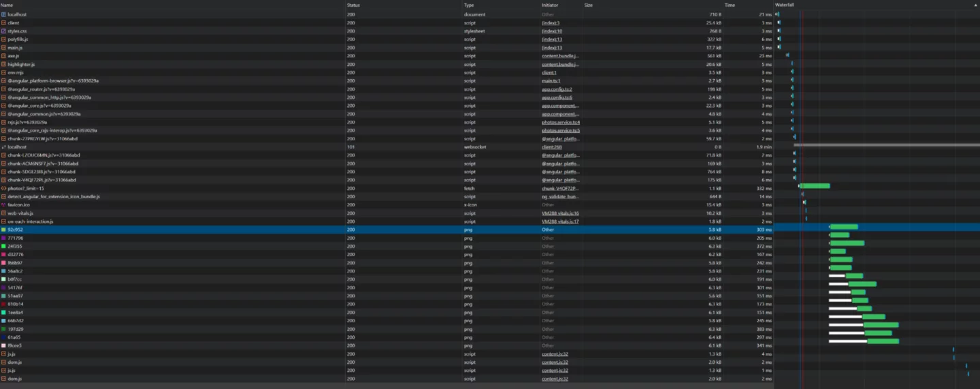The width and height of the screenshot is (980, 389).
Task: Click the Size column header
Action: point(589,5)
